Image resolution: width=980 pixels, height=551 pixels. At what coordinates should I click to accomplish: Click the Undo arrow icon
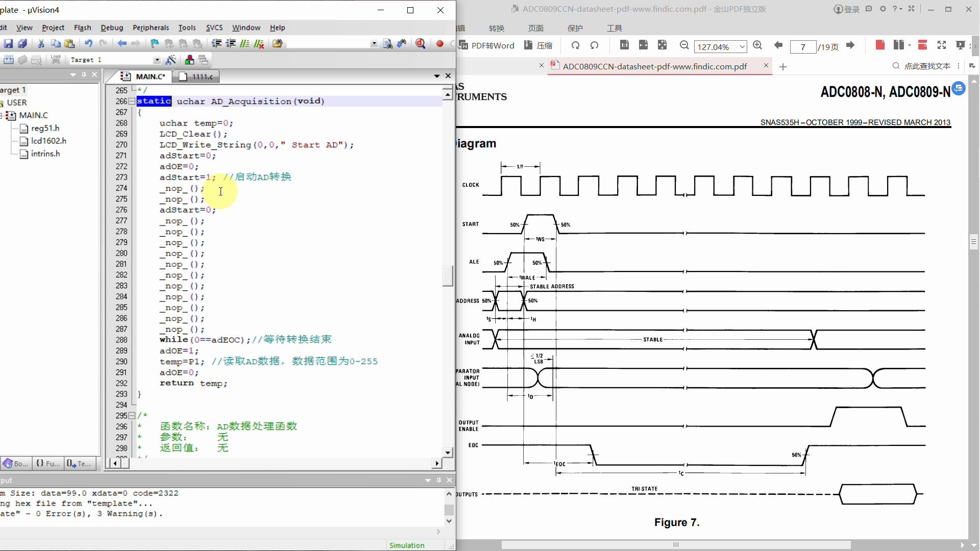coord(88,44)
